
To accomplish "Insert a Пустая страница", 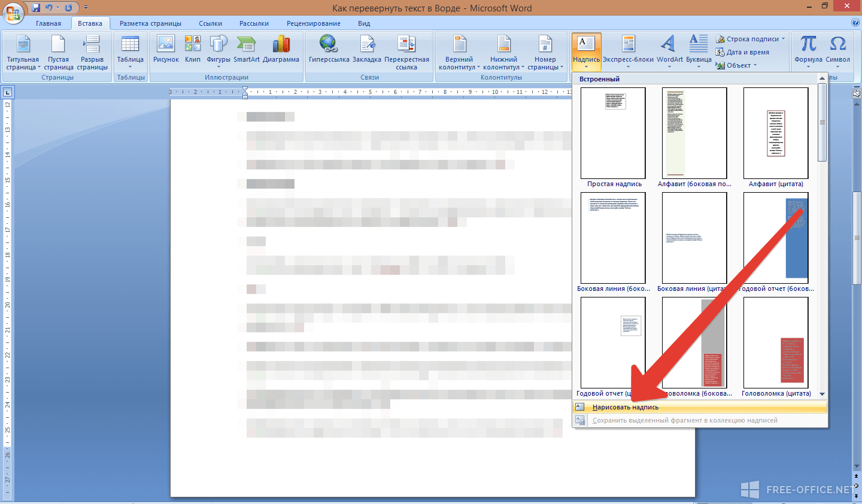I will coord(59,53).
